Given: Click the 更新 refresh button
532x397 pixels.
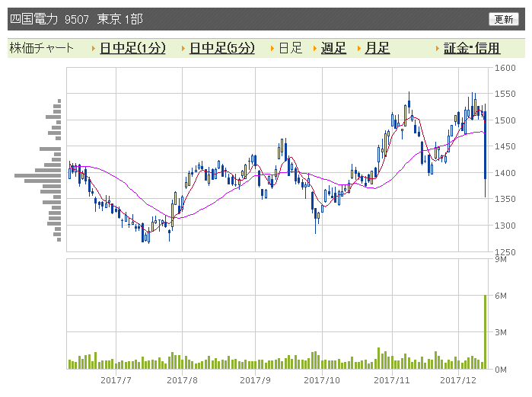Looking at the screenshot, I should [504, 19].
